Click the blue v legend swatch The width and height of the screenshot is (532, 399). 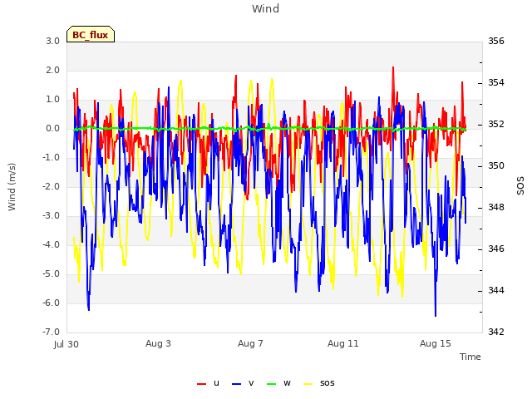(x=236, y=384)
